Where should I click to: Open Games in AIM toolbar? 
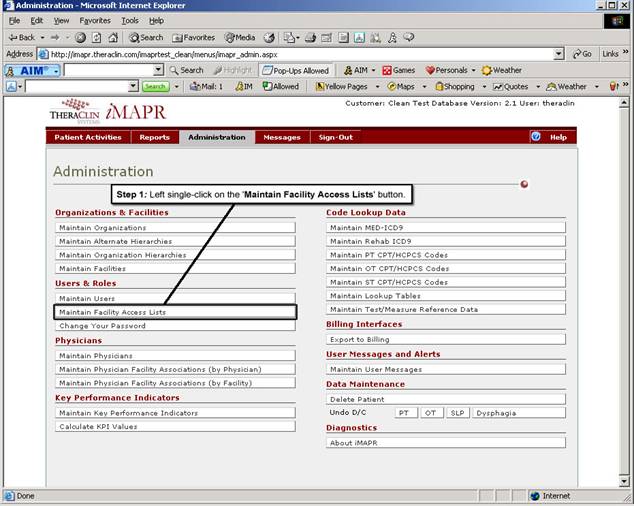[x=399, y=70]
